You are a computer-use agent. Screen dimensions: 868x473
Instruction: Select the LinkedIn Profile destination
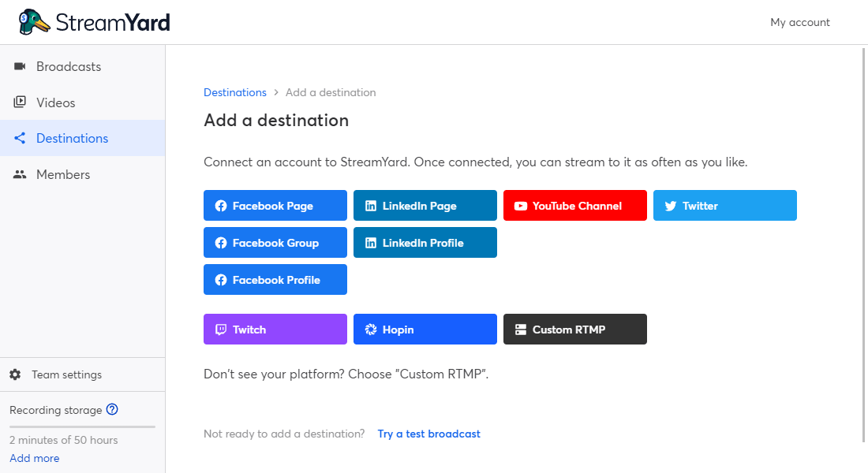(x=425, y=243)
